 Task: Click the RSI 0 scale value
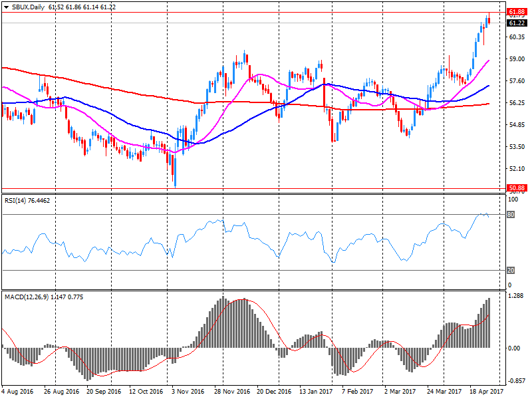coord(509,285)
